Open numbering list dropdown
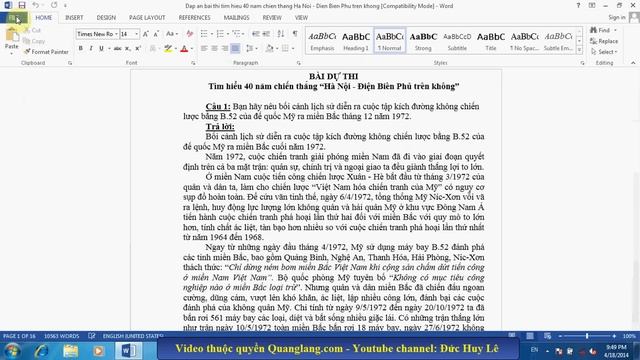Viewport: 640px width, 360px height. coord(228,34)
